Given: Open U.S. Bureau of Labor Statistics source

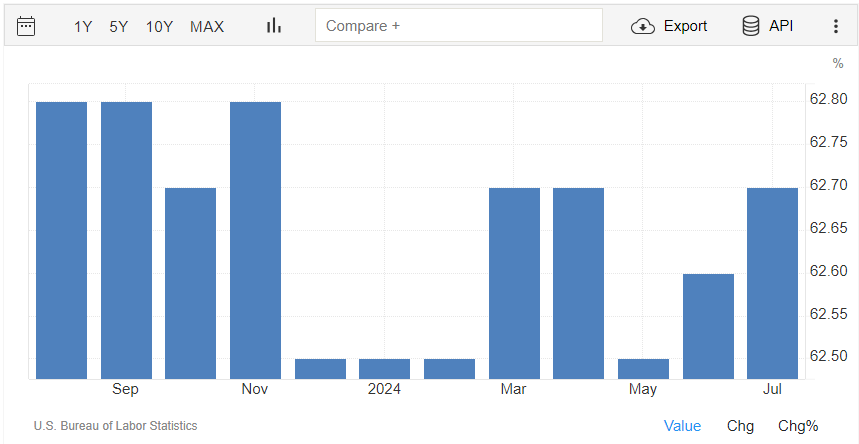Looking at the screenshot, I should click(x=115, y=426).
